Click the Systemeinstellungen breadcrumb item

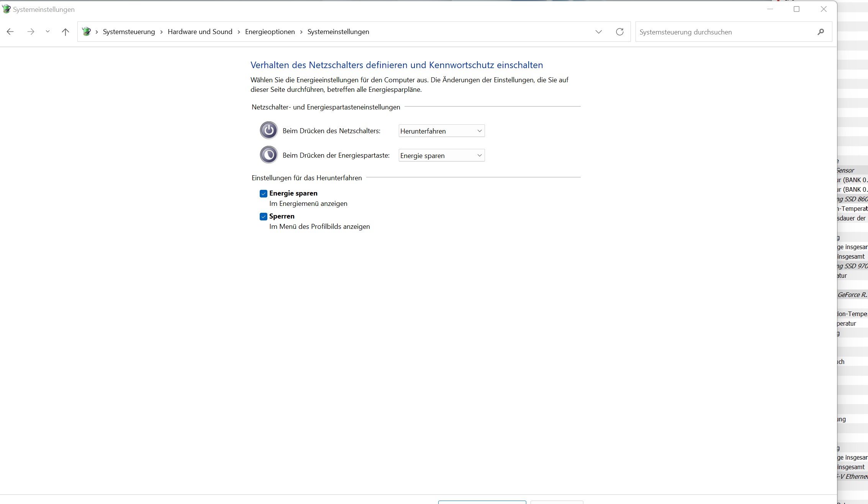pos(338,32)
